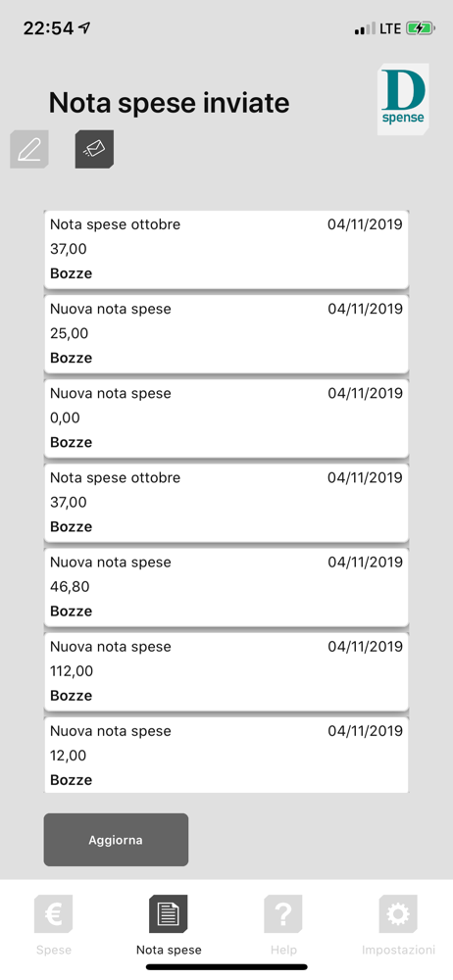This screenshot has height=980, width=453.
Task: Tap the D spense logo
Action: pyautogui.click(x=403, y=99)
